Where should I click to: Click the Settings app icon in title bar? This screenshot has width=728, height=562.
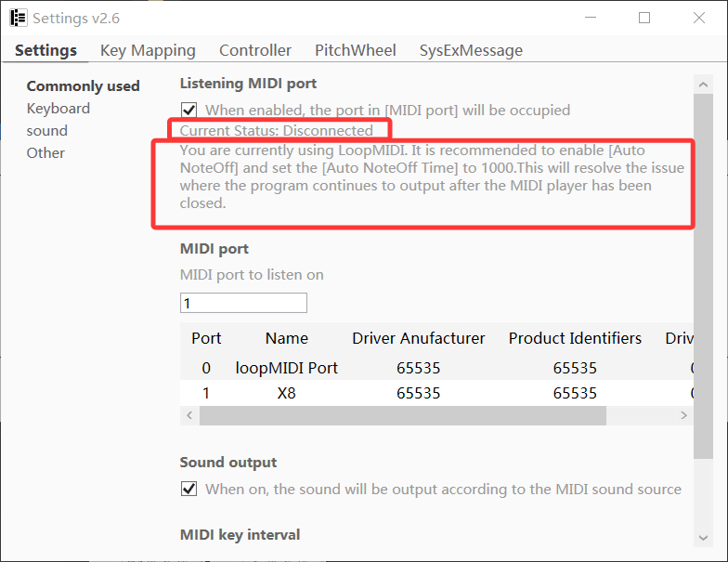tap(18, 18)
